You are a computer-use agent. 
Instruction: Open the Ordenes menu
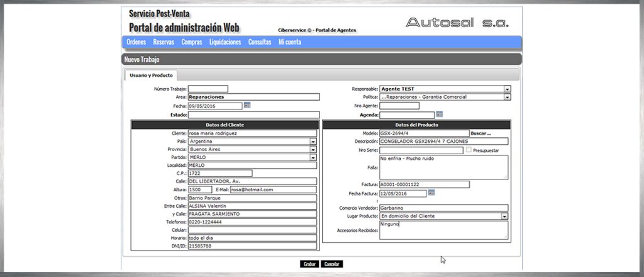(x=136, y=42)
